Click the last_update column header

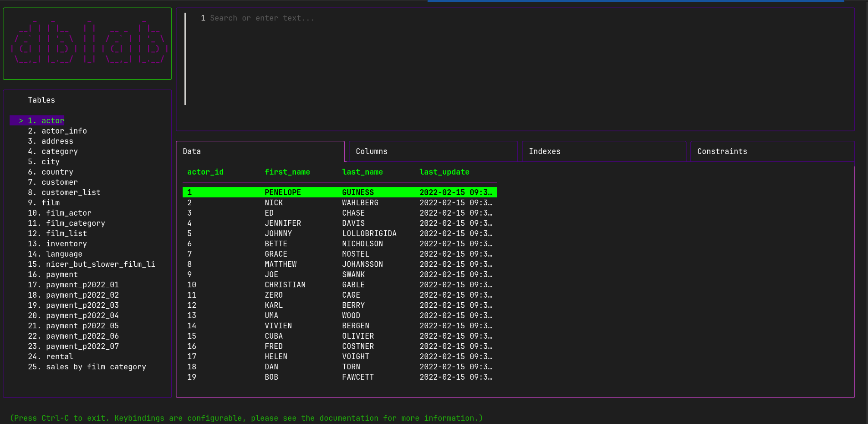[x=444, y=172]
